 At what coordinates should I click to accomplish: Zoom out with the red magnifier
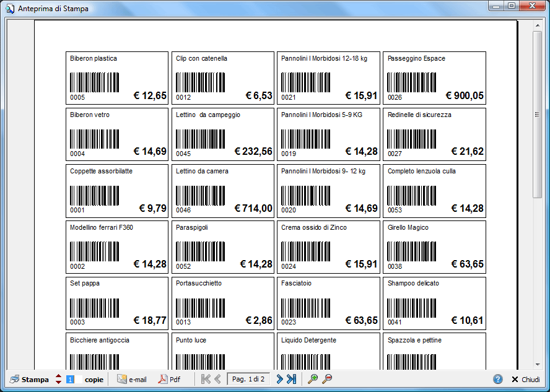[327, 379]
